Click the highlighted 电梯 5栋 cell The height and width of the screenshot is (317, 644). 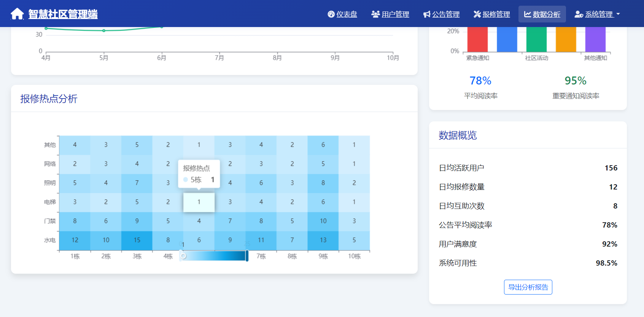(199, 202)
